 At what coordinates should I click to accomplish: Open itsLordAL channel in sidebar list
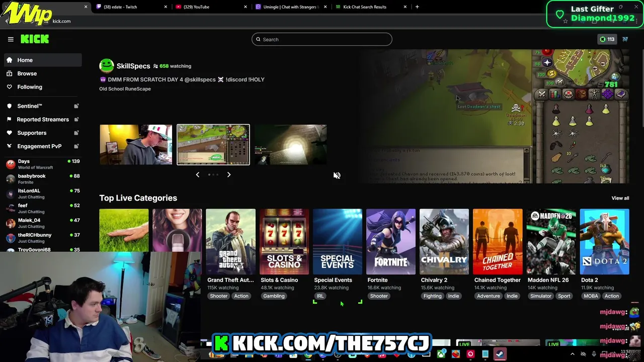[43, 194]
